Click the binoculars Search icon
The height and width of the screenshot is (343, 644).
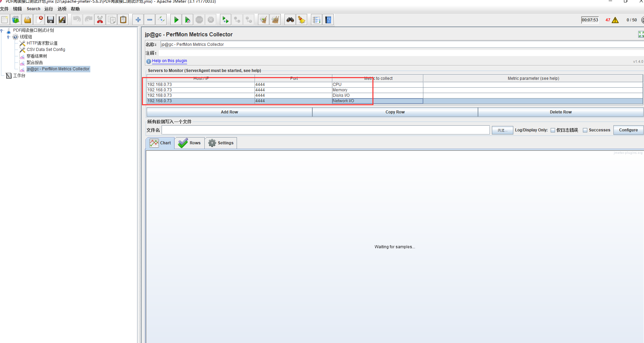tap(290, 20)
